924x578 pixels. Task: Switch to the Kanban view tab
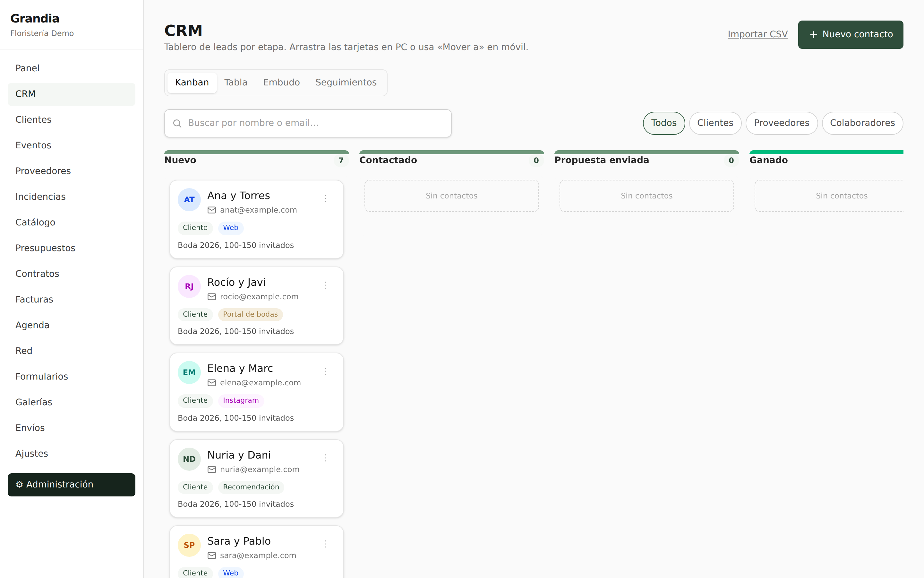(192, 83)
